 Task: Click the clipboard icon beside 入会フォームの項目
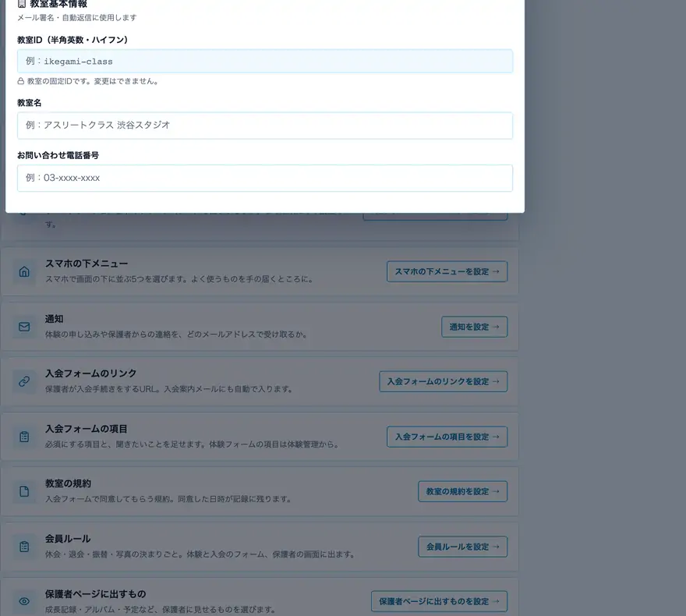[x=24, y=437]
